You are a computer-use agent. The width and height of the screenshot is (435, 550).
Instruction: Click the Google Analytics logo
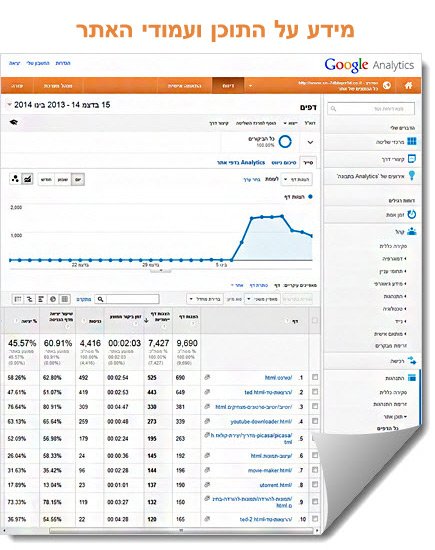(x=369, y=65)
